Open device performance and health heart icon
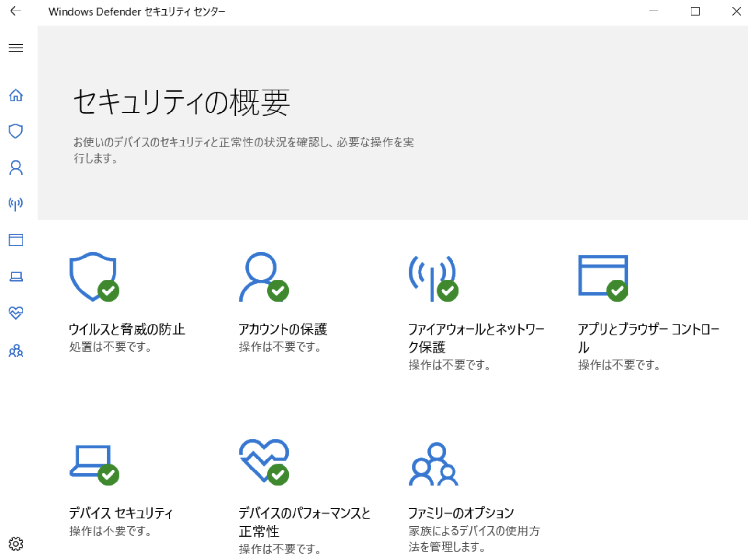Image resolution: width=748 pixels, height=560 pixels. 16,314
